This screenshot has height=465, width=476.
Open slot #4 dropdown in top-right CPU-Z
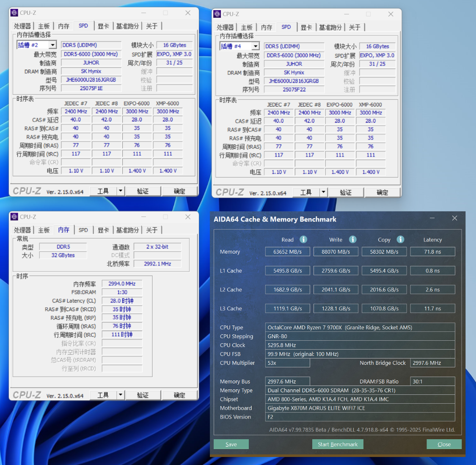[256, 46]
